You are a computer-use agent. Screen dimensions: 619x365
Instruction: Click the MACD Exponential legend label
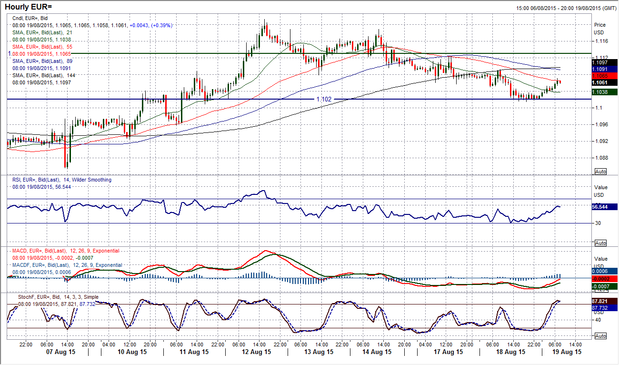tap(66, 251)
